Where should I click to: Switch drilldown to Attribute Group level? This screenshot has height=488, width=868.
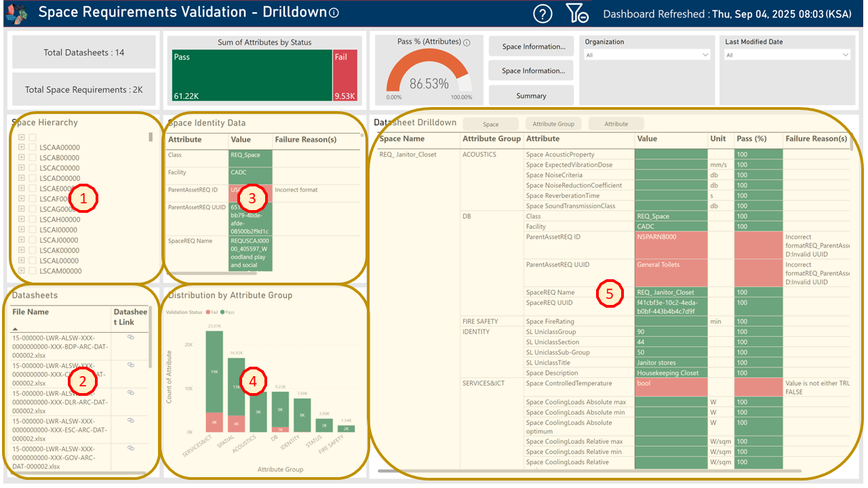pyautogui.click(x=553, y=124)
